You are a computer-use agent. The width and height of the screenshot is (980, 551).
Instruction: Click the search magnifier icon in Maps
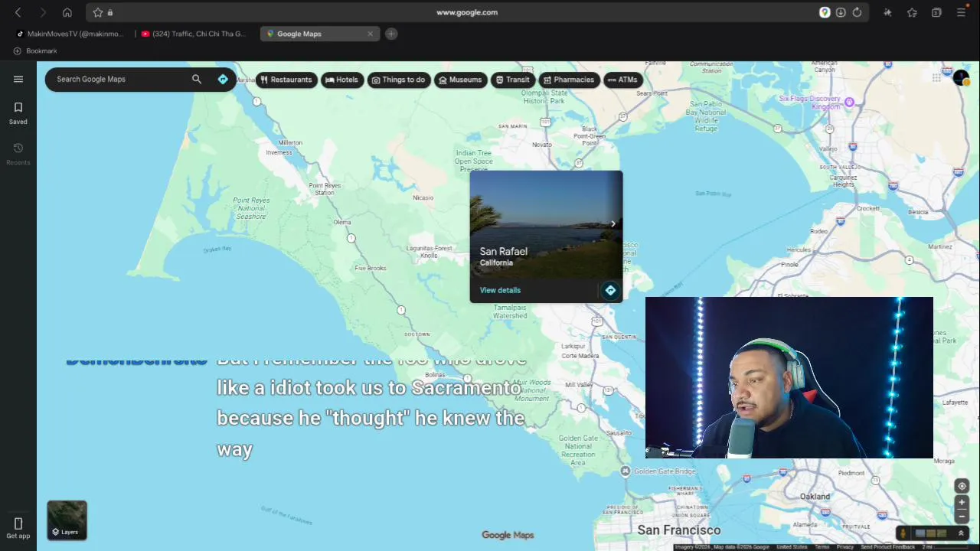pyautogui.click(x=197, y=79)
